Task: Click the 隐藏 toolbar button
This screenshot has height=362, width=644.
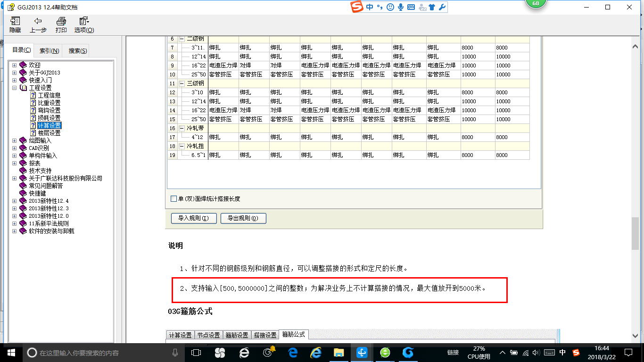Action: coord(15,25)
